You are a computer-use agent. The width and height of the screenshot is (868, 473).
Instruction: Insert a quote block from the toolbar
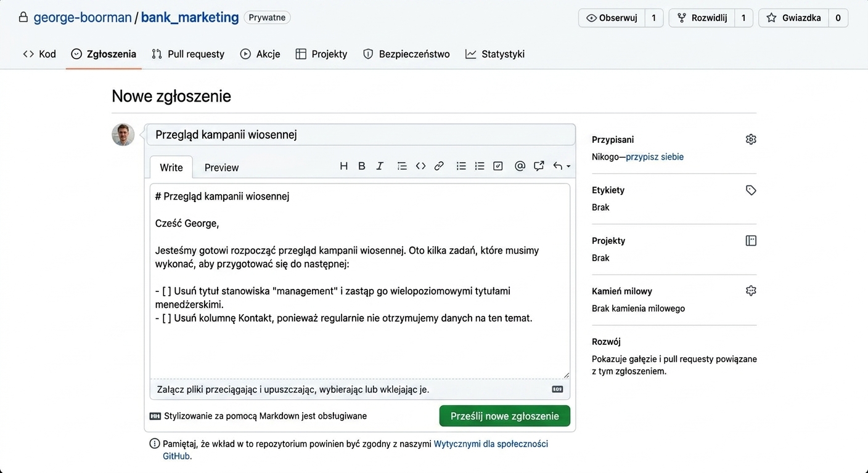pyautogui.click(x=402, y=166)
